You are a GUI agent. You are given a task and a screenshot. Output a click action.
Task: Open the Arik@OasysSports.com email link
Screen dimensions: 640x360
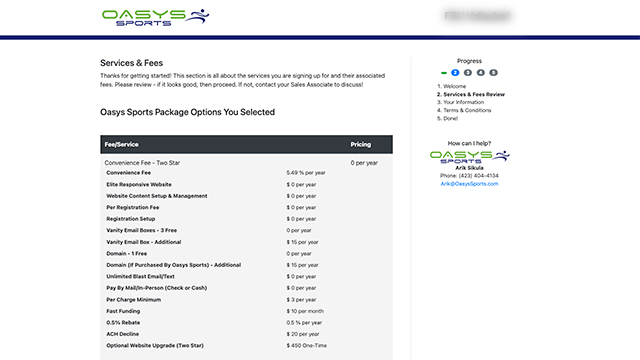tap(469, 184)
